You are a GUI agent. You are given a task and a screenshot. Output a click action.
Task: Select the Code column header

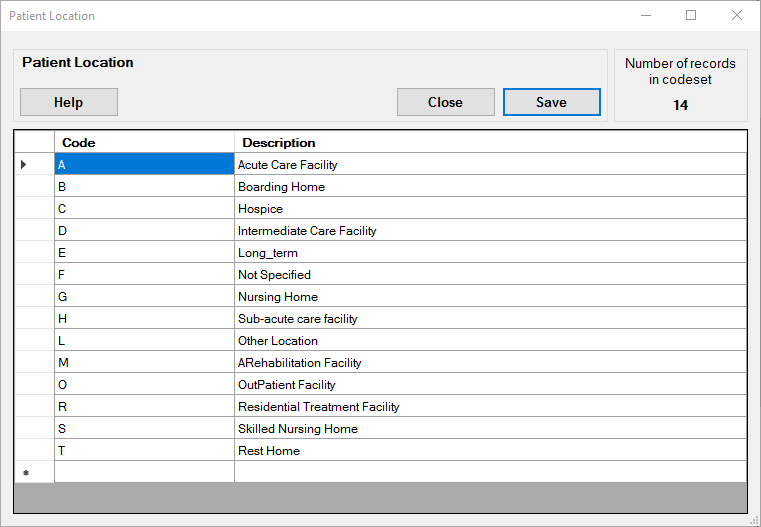pyautogui.click(x=144, y=143)
